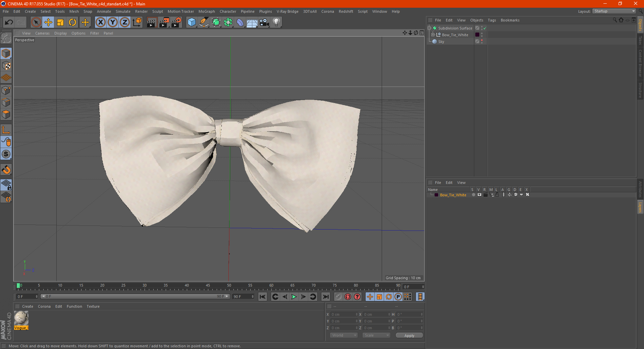
Task: Render the active view
Action: click(x=152, y=22)
